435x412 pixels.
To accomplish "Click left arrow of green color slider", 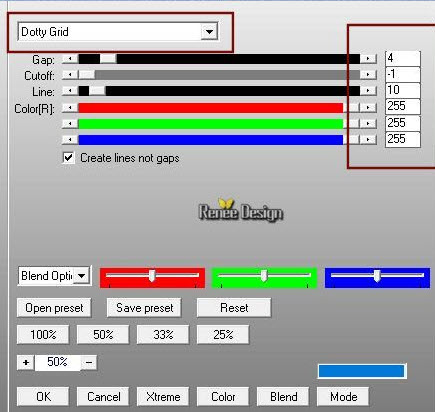I will [70, 124].
